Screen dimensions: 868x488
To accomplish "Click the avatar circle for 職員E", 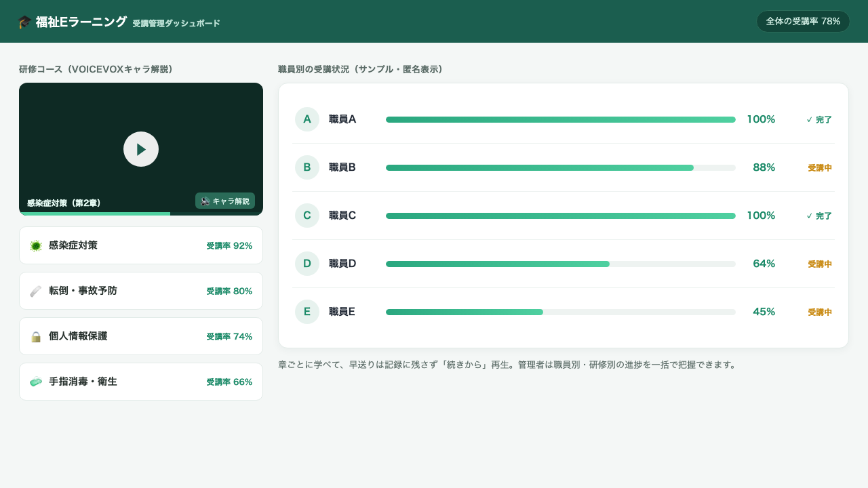I will (307, 312).
